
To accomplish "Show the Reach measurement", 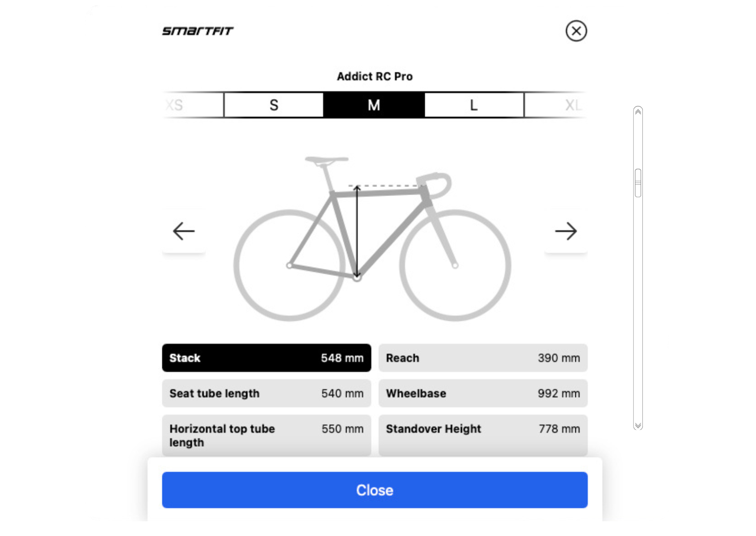I will click(x=483, y=358).
